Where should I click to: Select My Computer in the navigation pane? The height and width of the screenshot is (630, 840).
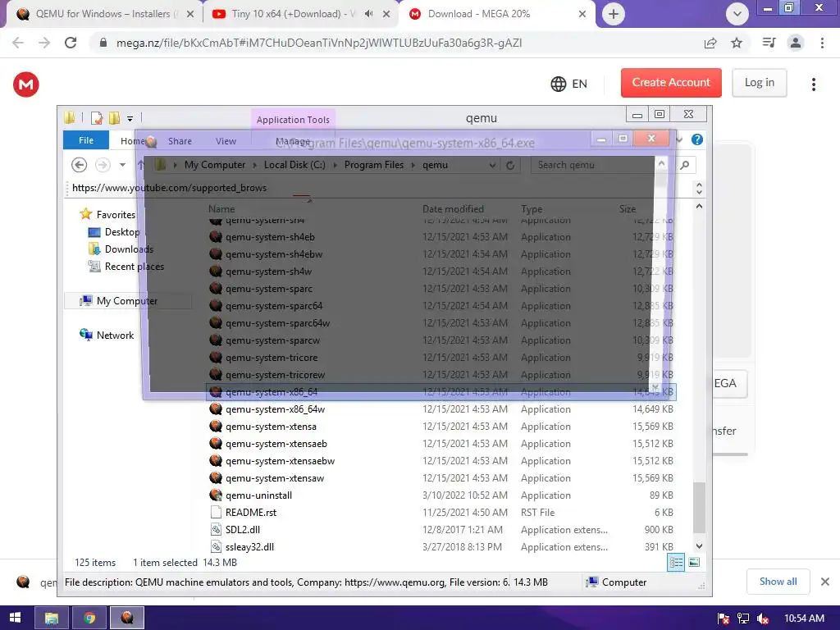tap(127, 301)
